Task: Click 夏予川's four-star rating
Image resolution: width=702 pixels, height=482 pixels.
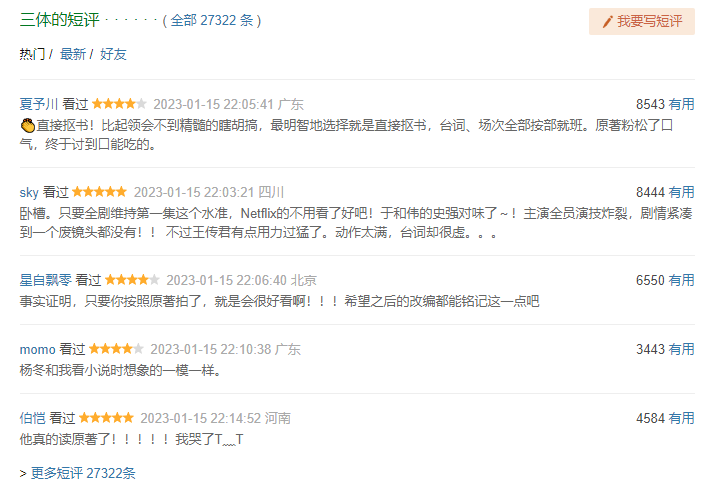Action: click(x=119, y=104)
